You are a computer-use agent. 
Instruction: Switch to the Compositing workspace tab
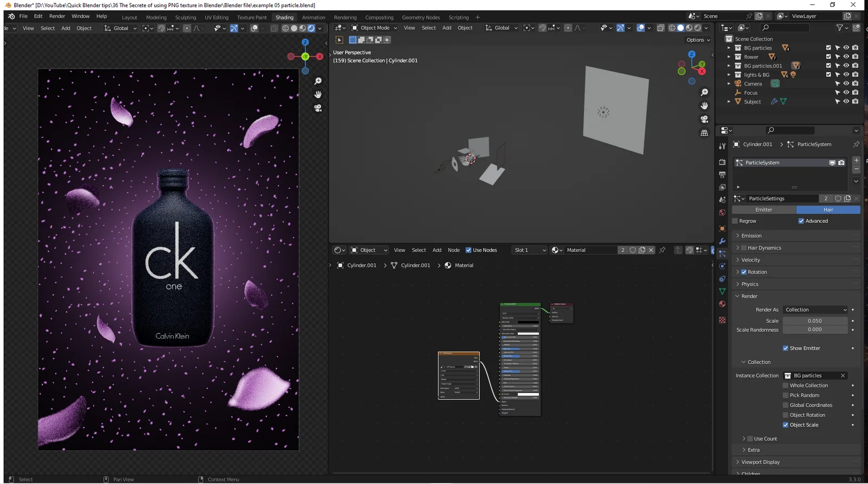379,17
